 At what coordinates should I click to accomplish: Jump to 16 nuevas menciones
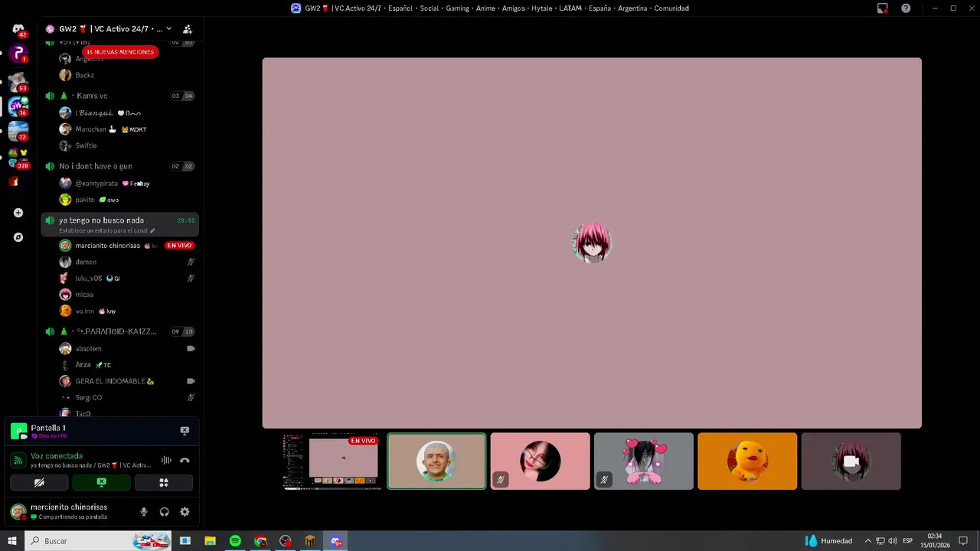click(120, 52)
